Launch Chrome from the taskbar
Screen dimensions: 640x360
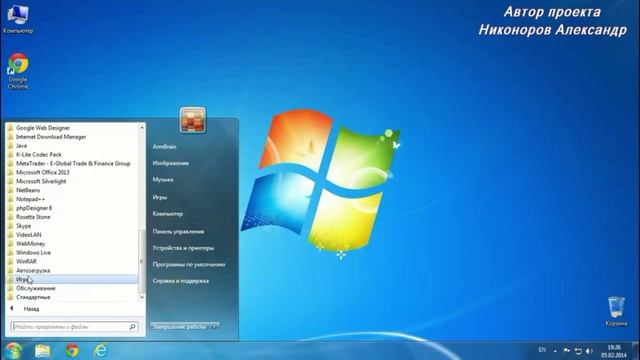[72, 351]
